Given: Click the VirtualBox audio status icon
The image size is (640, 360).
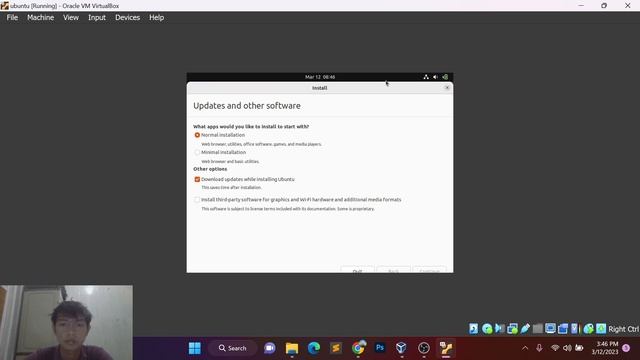Looking at the screenshot, I should [500, 329].
